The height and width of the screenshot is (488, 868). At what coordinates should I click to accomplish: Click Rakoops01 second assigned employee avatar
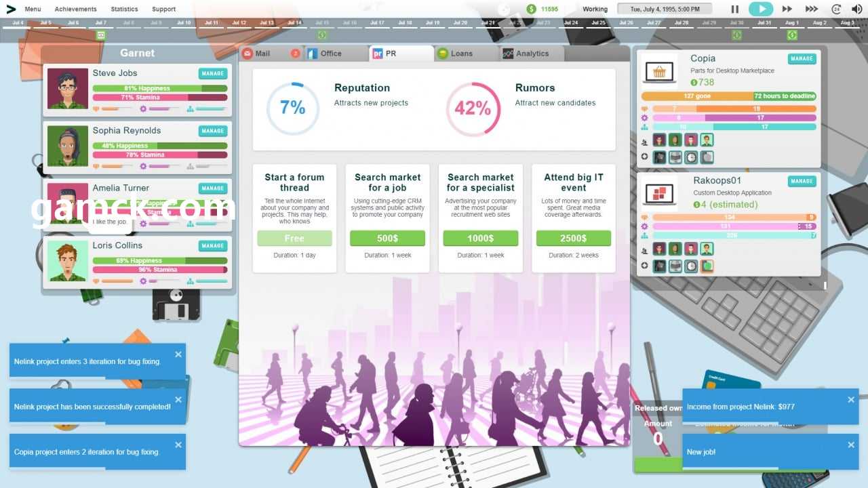[675, 249]
